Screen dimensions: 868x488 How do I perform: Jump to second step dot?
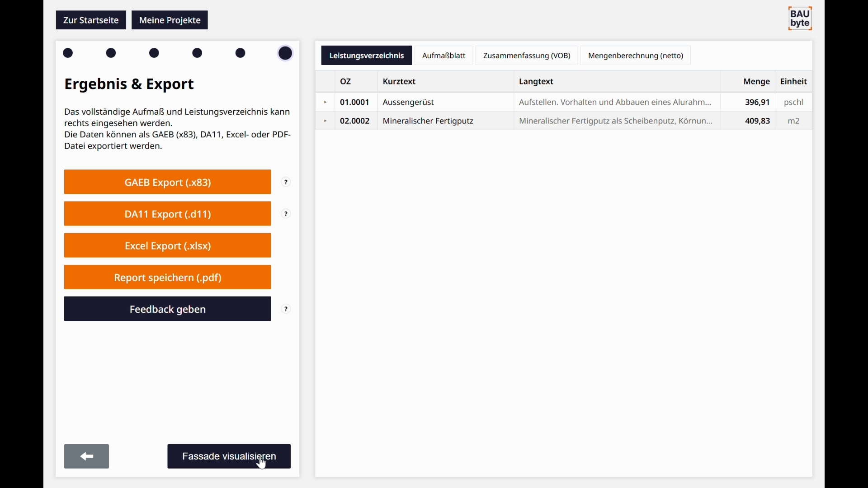tap(111, 53)
